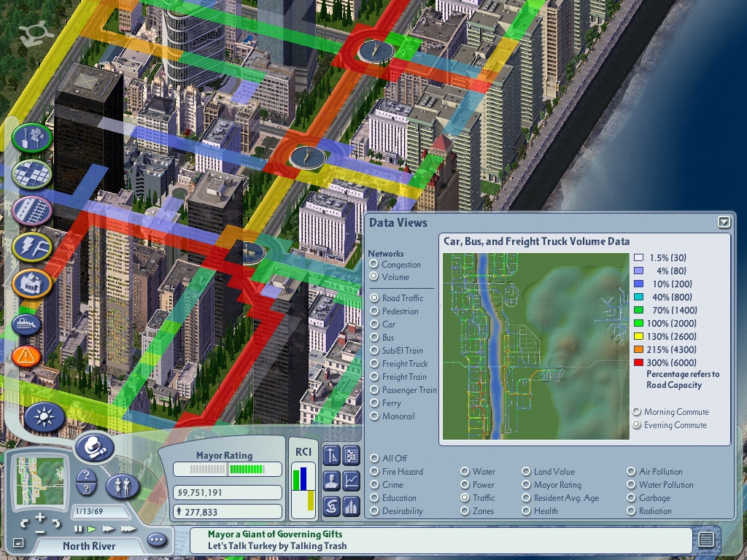Activate the query tool question mark
The image size is (747, 560).
[86, 475]
